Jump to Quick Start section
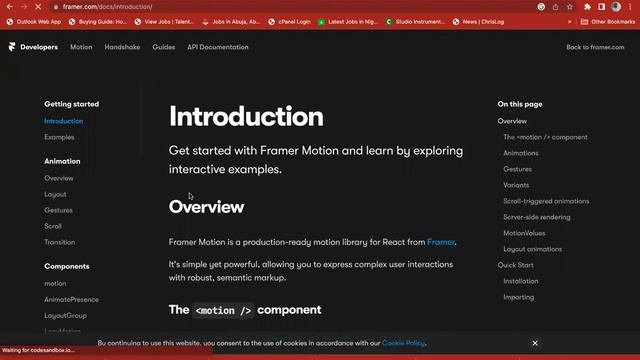640x360 pixels. (516, 265)
